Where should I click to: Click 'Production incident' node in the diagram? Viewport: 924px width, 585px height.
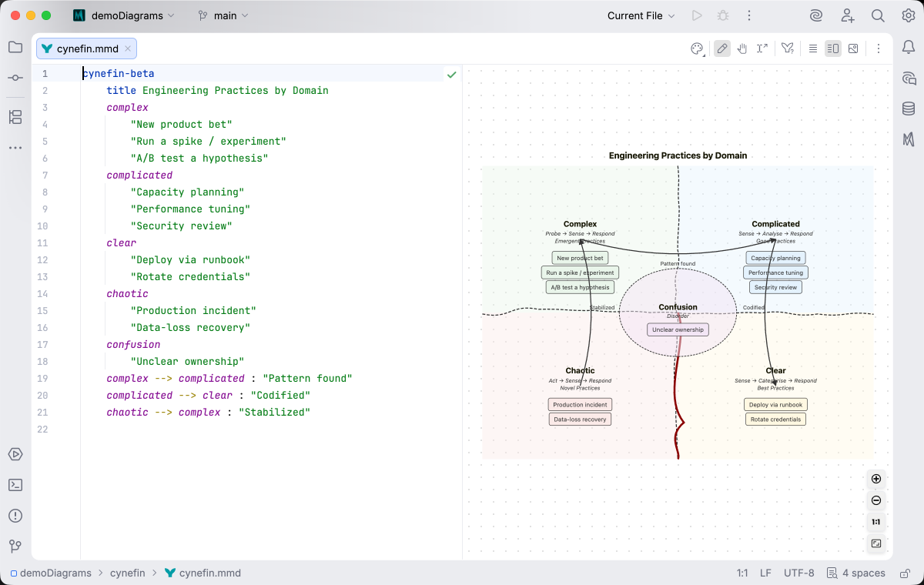(580, 404)
